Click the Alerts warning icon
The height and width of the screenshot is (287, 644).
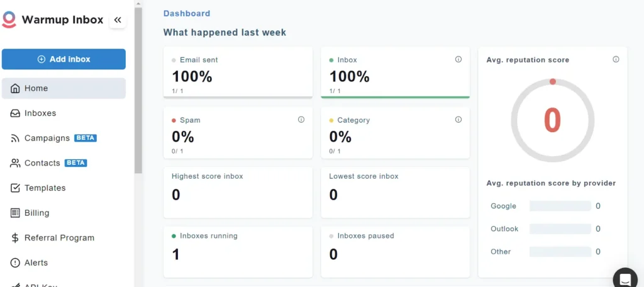[x=15, y=262]
